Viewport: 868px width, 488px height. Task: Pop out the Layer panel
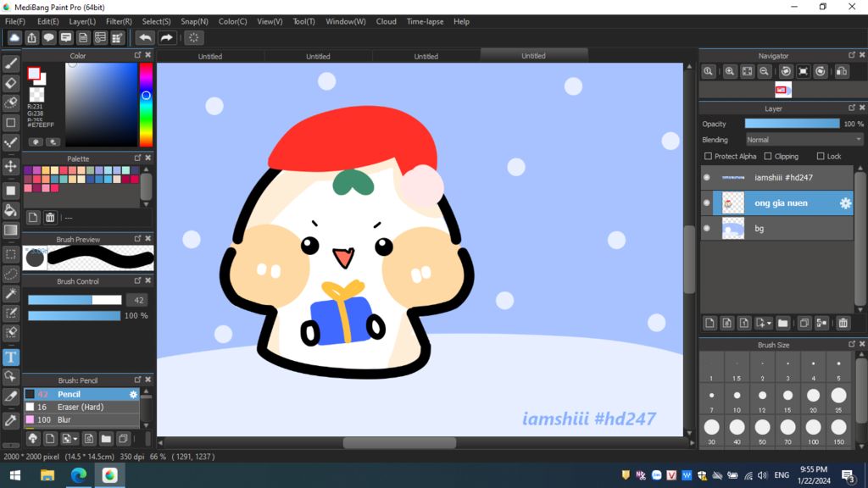[x=851, y=108]
